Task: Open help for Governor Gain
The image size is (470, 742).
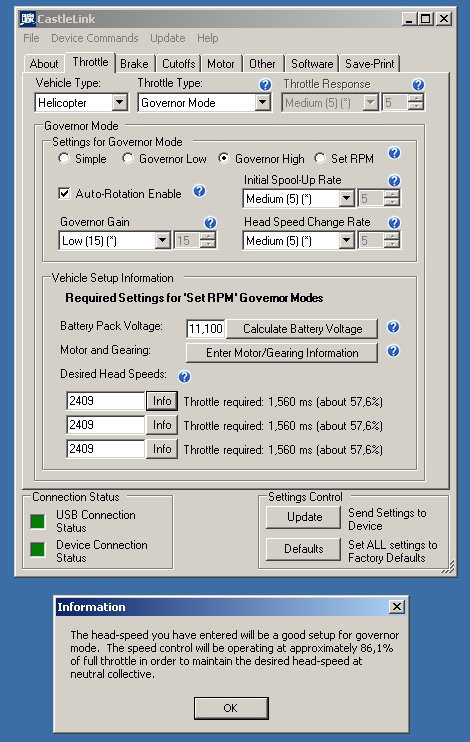Action: click(210, 222)
